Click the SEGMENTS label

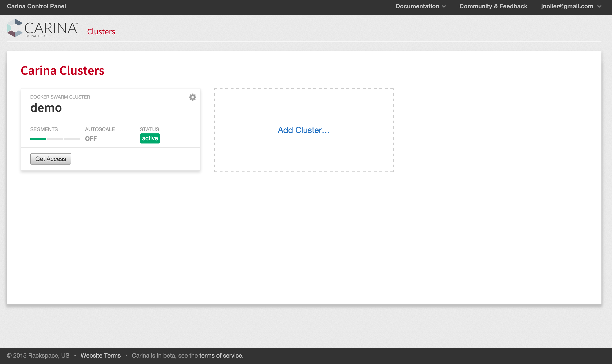click(44, 129)
